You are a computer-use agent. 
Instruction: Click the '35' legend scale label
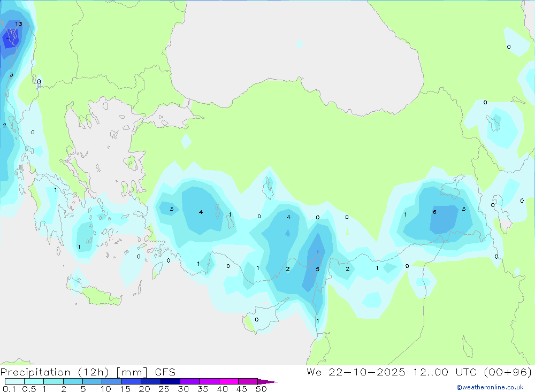[x=203, y=389]
